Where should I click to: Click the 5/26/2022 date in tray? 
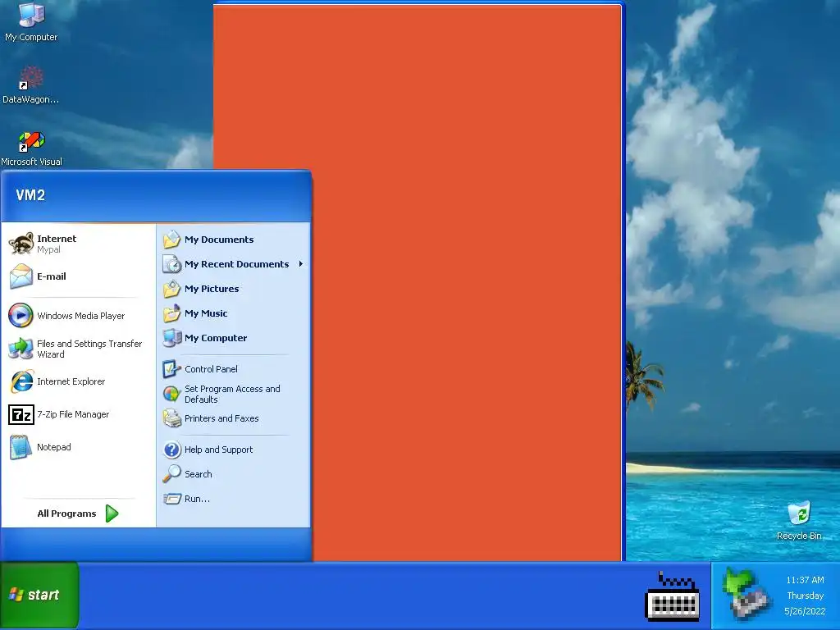(805, 611)
